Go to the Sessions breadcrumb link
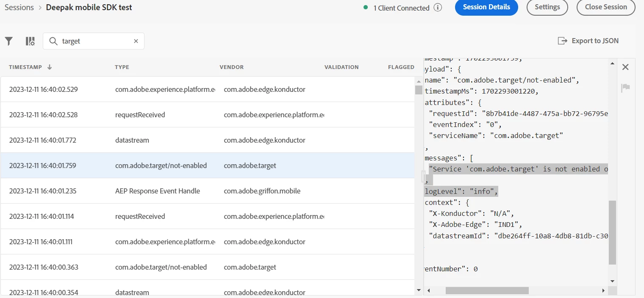The height and width of the screenshot is (298, 644). 19,7
